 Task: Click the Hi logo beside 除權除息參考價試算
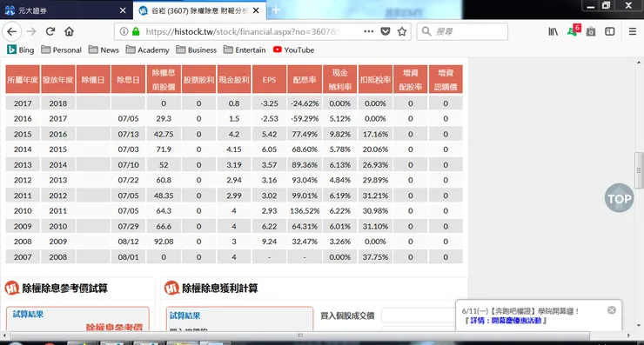pyautogui.click(x=12, y=288)
